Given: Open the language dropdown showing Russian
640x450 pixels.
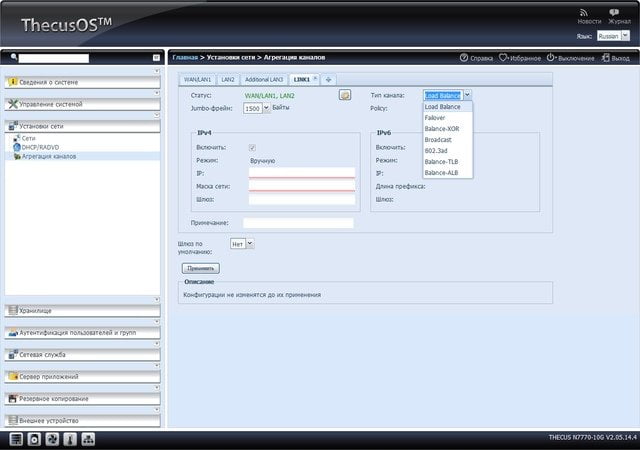Looking at the screenshot, I should click(613, 36).
